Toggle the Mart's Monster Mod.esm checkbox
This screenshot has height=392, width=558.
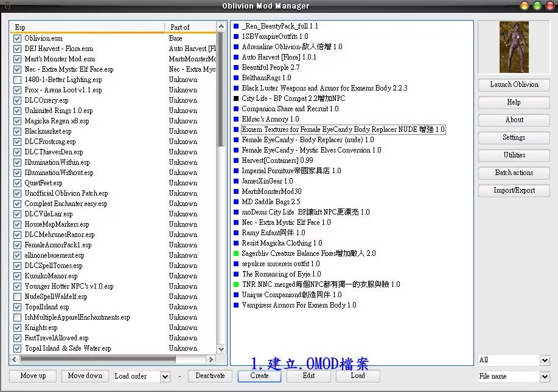17,59
